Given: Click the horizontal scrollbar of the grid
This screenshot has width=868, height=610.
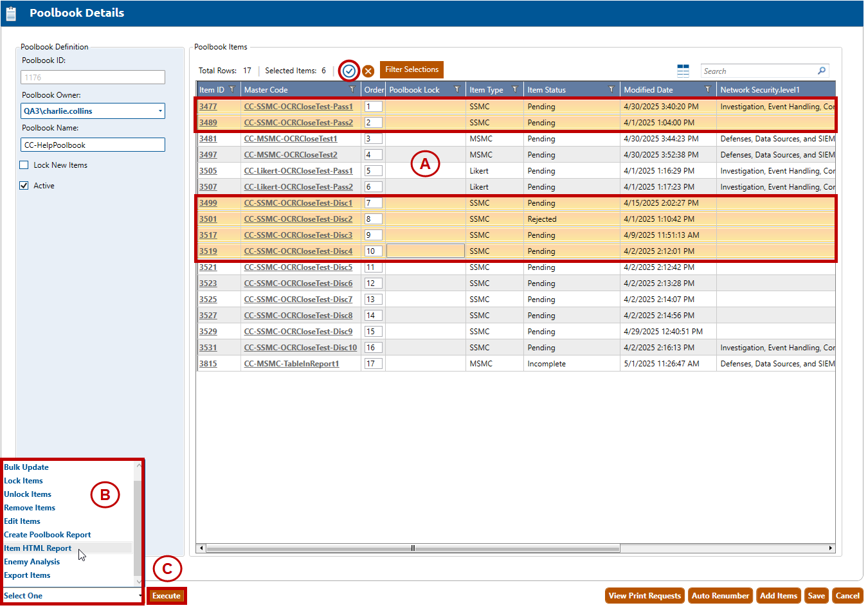Looking at the screenshot, I should point(413,548).
